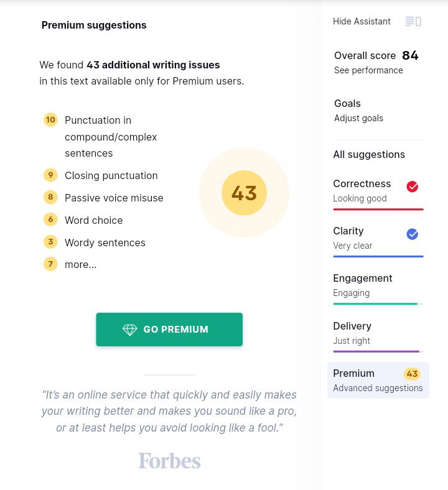Viewport: 448px width, 490px height.
Task: Click the 9 badge for closing punctuation
Action: 50,175
